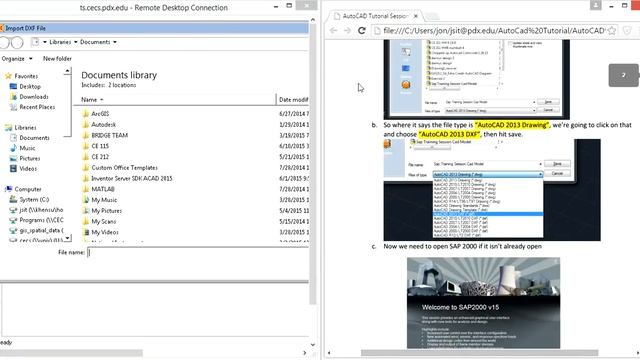This screenshot has height=360, width=640.
Task: Click the SAP2000 v15 welcome image
Action: click(483, 303)
